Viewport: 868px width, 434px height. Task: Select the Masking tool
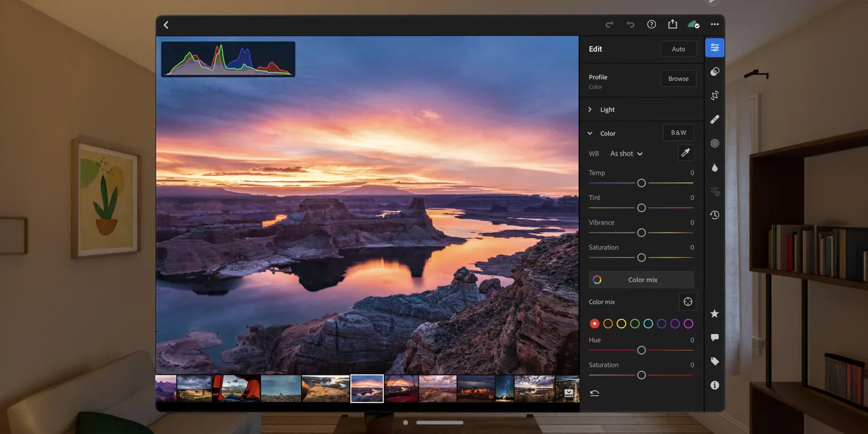pos(714,143)
